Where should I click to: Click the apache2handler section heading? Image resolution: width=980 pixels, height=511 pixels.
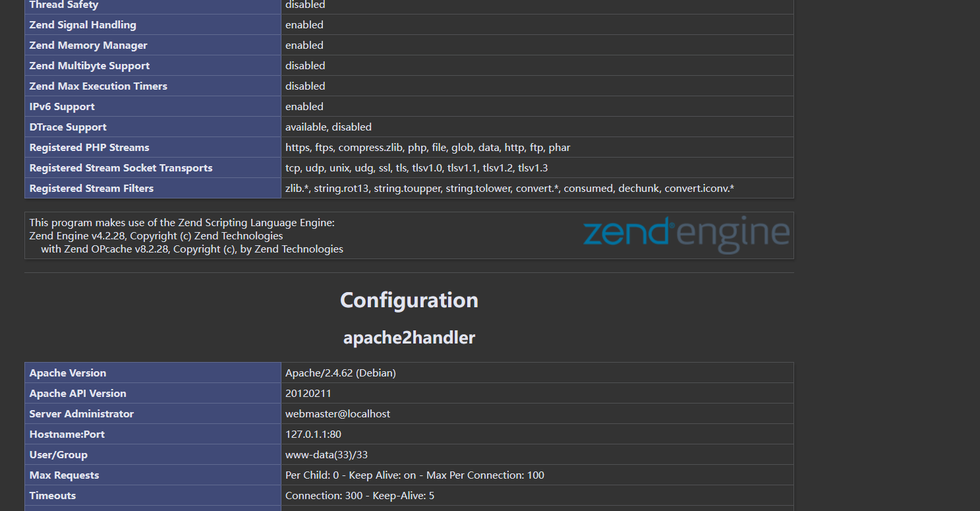coord(409,338)
